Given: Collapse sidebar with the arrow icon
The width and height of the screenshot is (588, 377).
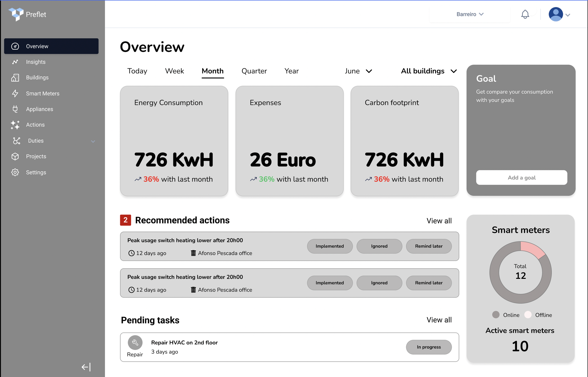Looking at the screenshot, I should point(86,367).
